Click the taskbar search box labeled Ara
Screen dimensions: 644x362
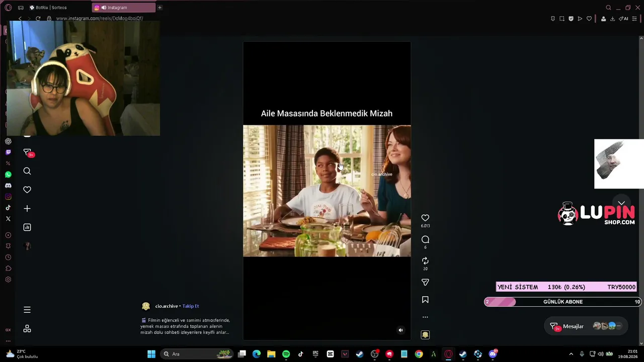coord(198,354)
